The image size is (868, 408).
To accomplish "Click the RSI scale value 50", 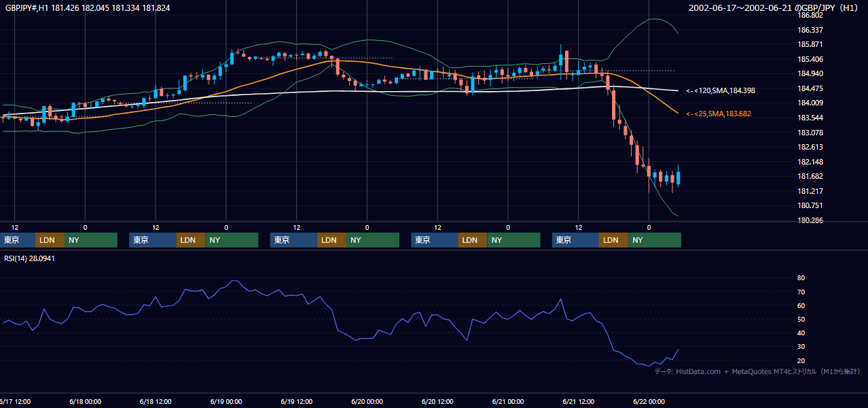I will click(x=801, y=319).
